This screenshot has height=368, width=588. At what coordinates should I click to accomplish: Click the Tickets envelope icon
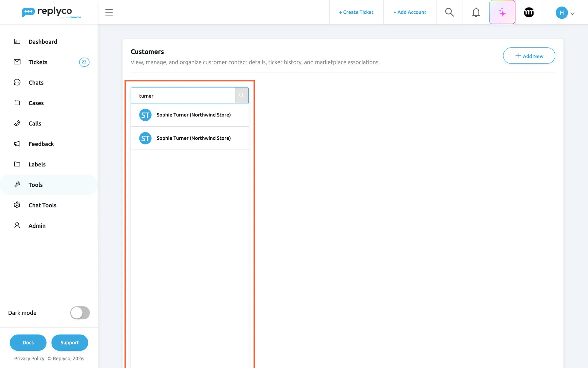click(17, 62)
